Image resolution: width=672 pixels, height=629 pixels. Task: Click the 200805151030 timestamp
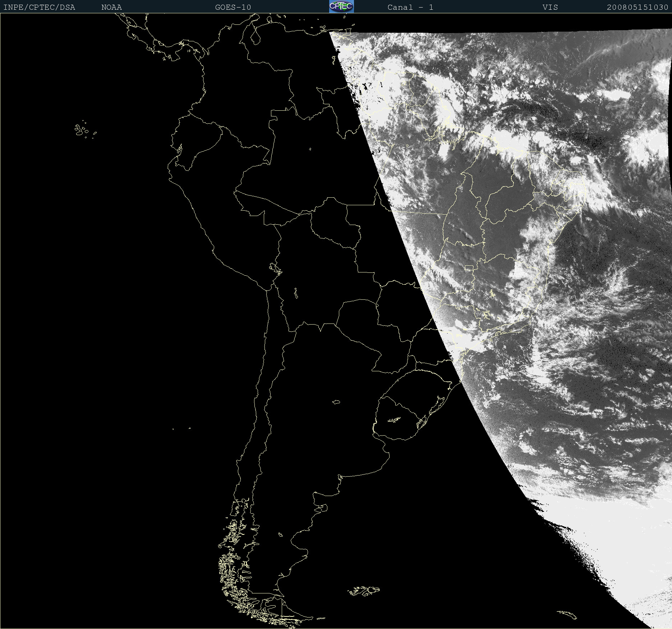pos(638,8)
